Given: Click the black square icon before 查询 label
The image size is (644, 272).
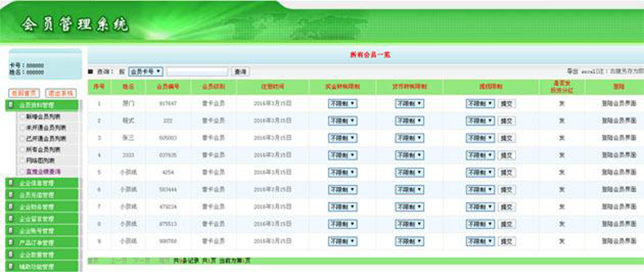Looking at the screenshot, I should click(x=91, y=72).
